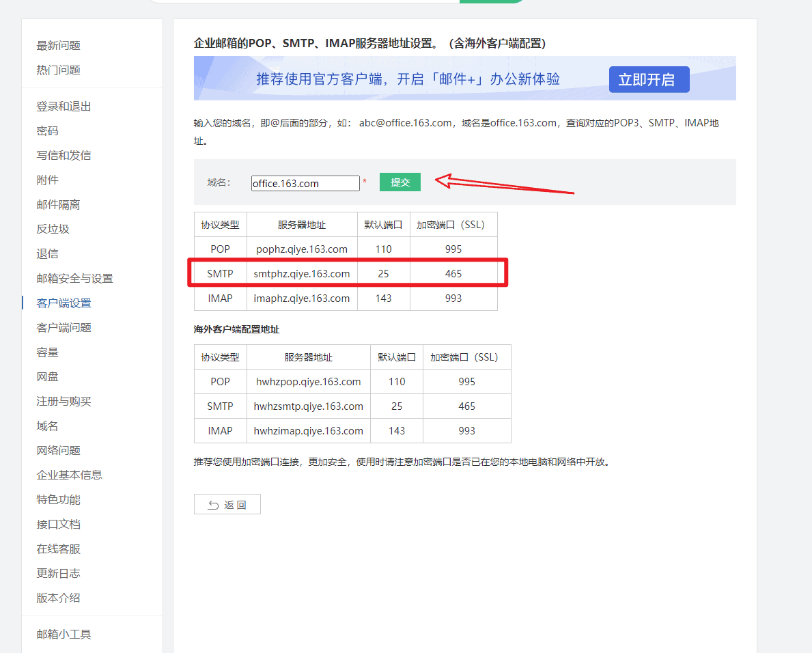Click inside the 域名 domain input field

305,183
